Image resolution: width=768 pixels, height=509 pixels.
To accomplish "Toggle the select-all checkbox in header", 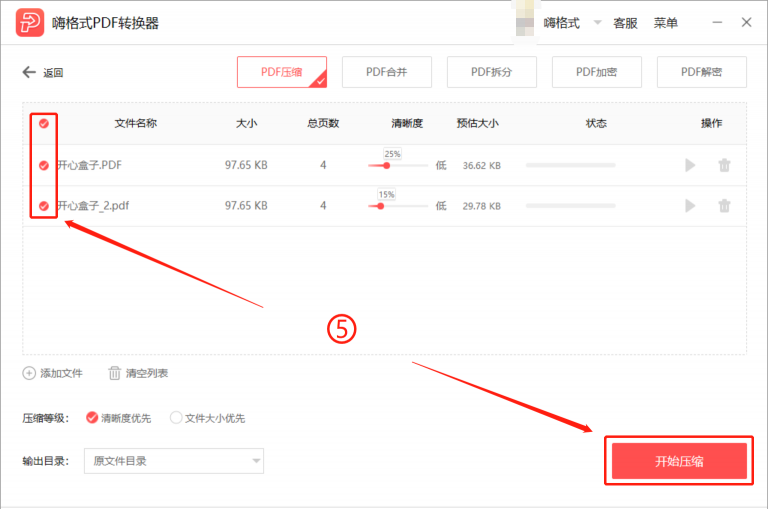I will pyautogui.click(x=44, y=123).
